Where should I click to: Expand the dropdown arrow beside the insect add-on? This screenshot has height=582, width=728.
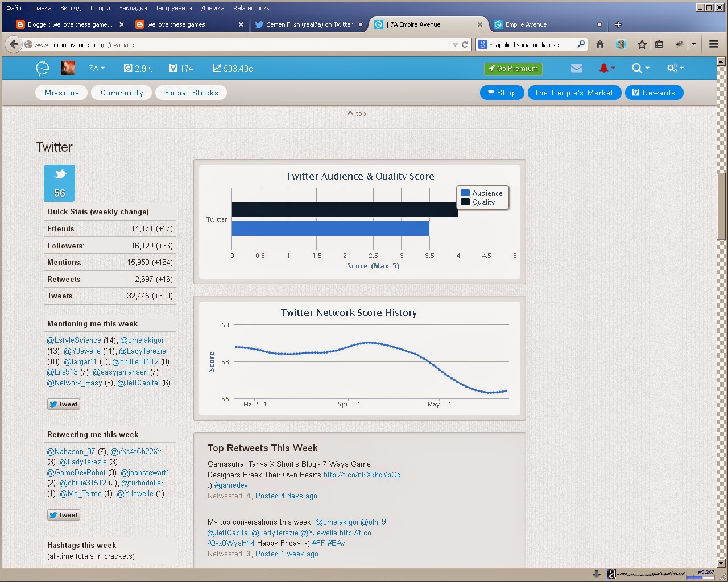[693, 44]
